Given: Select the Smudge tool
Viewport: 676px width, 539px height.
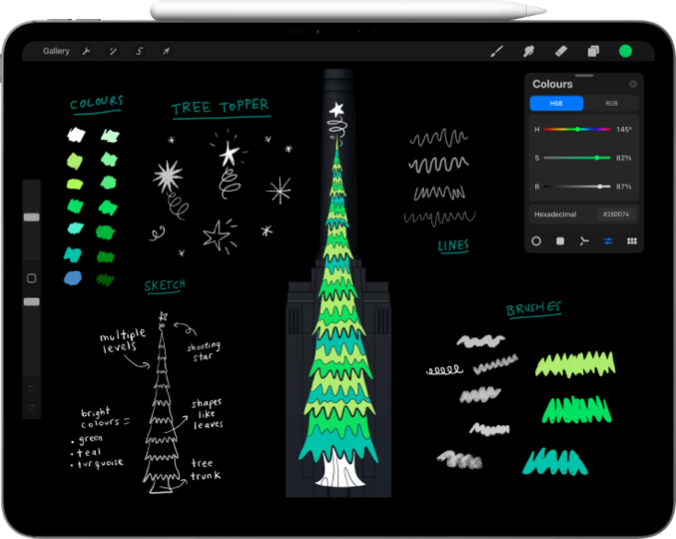Looking at the screenshot, I should (x=529, y=51).
